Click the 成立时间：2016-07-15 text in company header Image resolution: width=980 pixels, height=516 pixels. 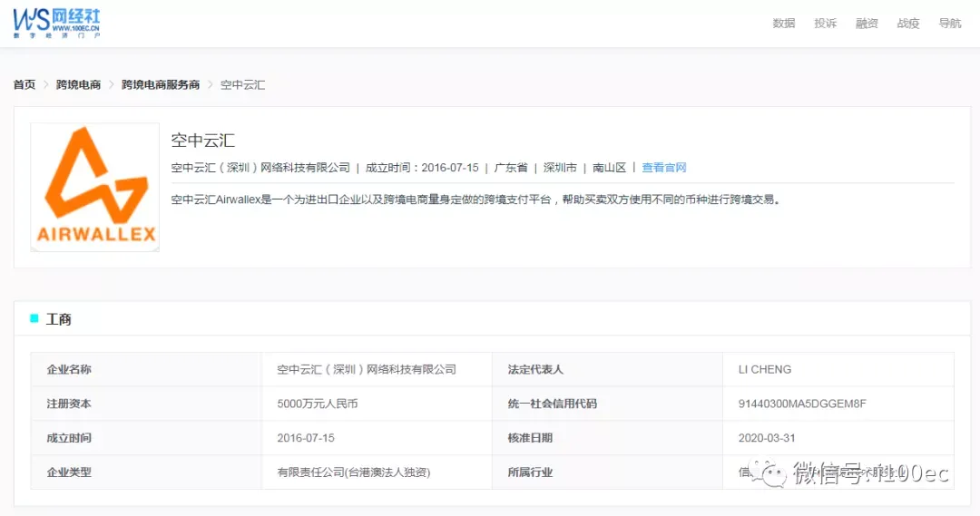click(422, 168)
